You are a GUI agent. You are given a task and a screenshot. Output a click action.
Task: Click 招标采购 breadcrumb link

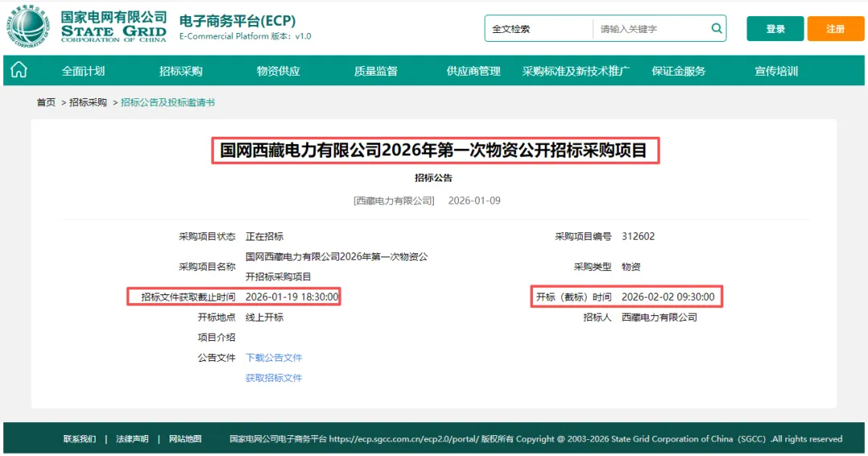(x=88, y=102)
